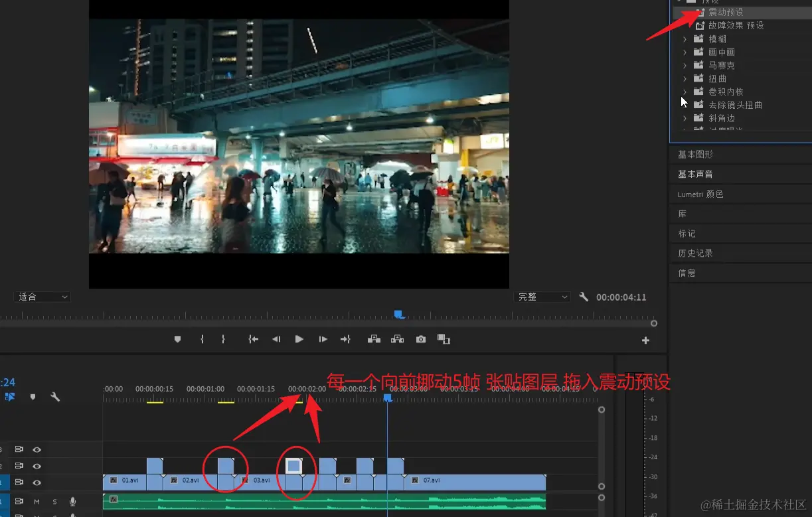Image resolution: width=812 pixels, height=517 pixels.
Task: Click the fx badge on 07.avi
Action: [x=415, y=480]
